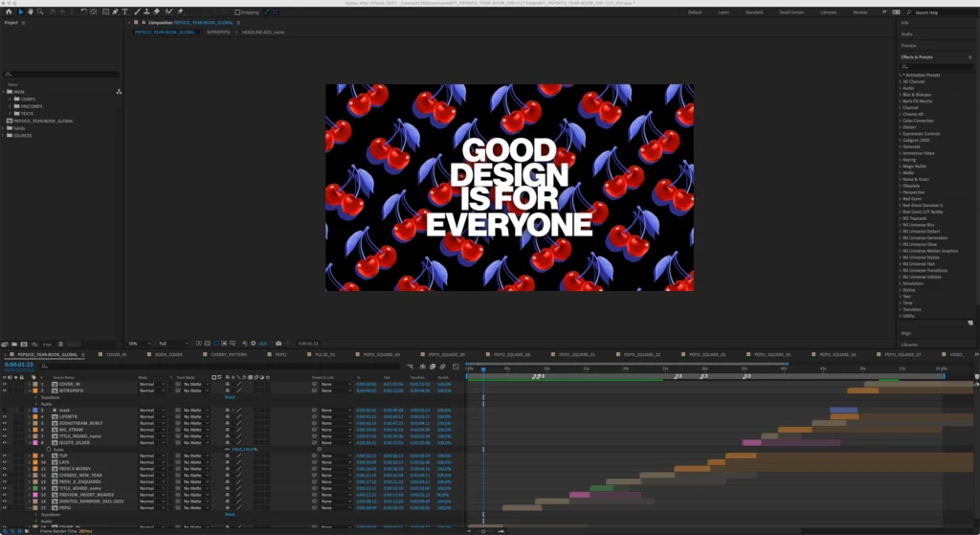Image resolution: width=980 pixels, height=535 pixels.
Task: Switch to the COVER_IN timeline tab
Action: 116,354
